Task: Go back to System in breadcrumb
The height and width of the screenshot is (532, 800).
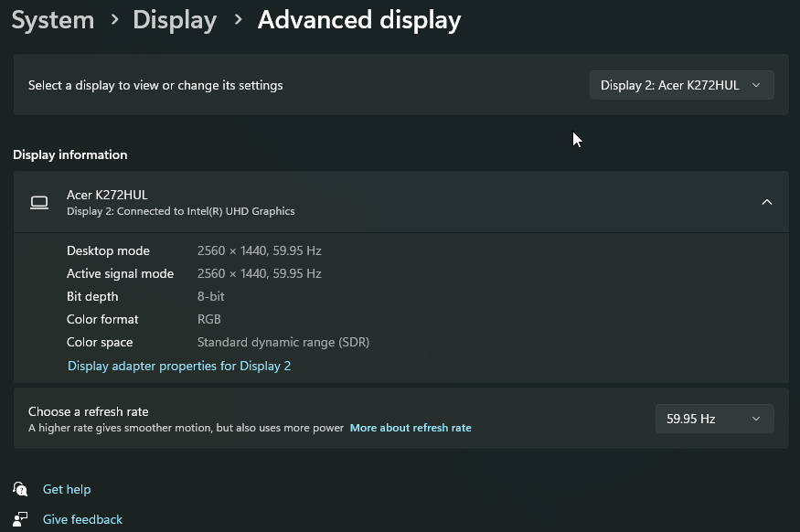Action: pos(53,20)
